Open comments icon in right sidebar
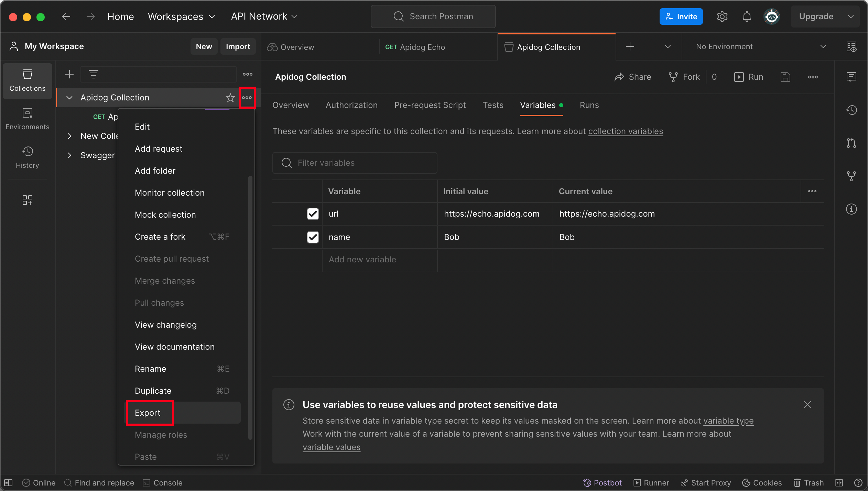 pos(851,77)
